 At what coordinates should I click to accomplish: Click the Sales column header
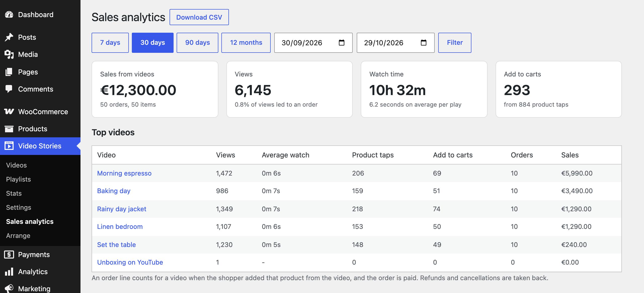pyautogui.click(x=570, y=155)
